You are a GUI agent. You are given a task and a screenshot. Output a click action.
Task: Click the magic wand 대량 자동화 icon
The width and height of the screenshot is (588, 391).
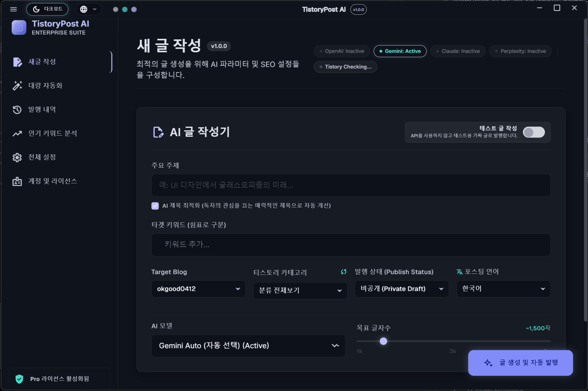[17, 86]
